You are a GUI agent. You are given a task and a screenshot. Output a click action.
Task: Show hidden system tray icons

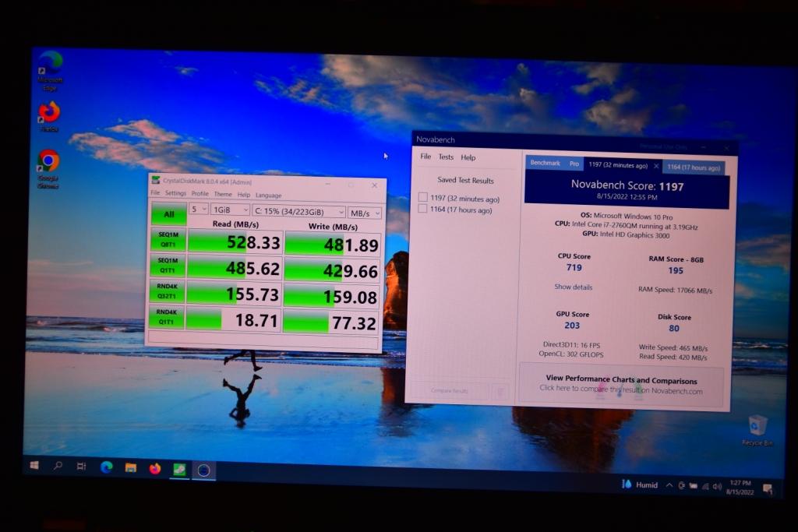(x=669, y=485)
